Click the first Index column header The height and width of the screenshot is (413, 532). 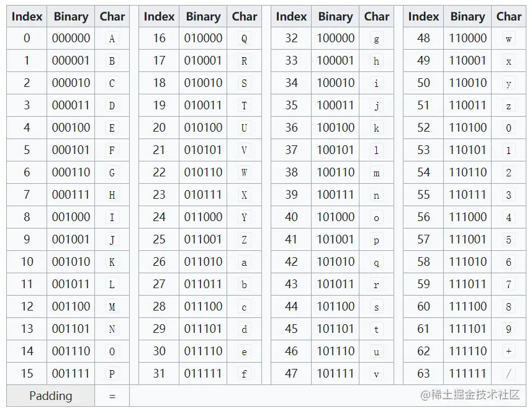pos(27,16)
